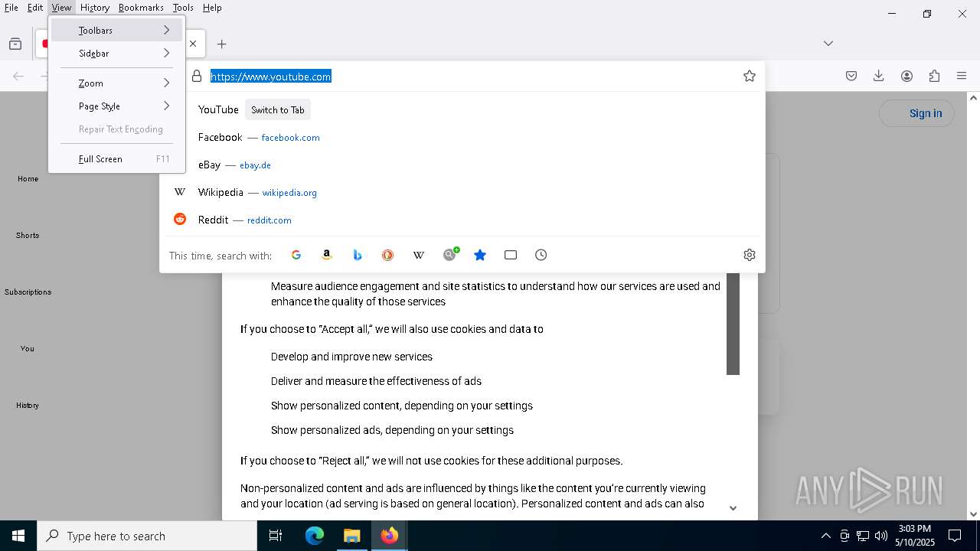This screenshot has width=980, height=551.
Task: Search this time with Google
Action: click(x=296, y=255)
